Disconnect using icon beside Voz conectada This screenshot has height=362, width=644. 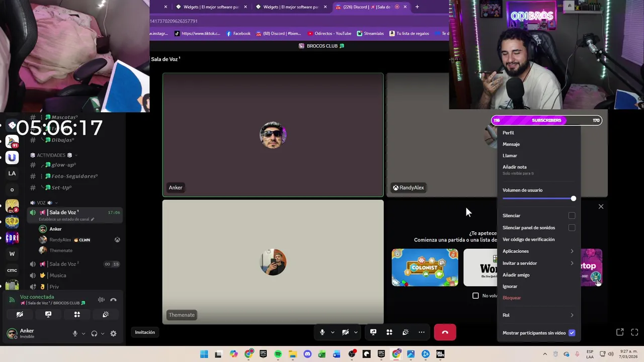click(x=113, y=300)
